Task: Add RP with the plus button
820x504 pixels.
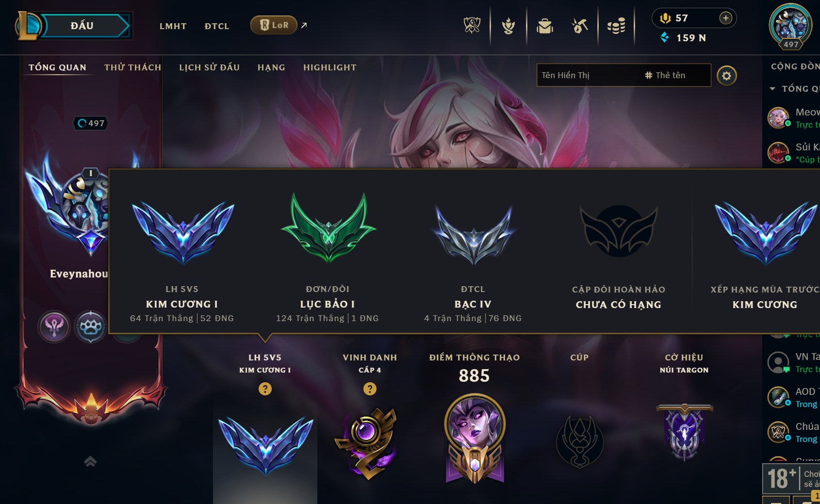Action: (x=725, y=18)
